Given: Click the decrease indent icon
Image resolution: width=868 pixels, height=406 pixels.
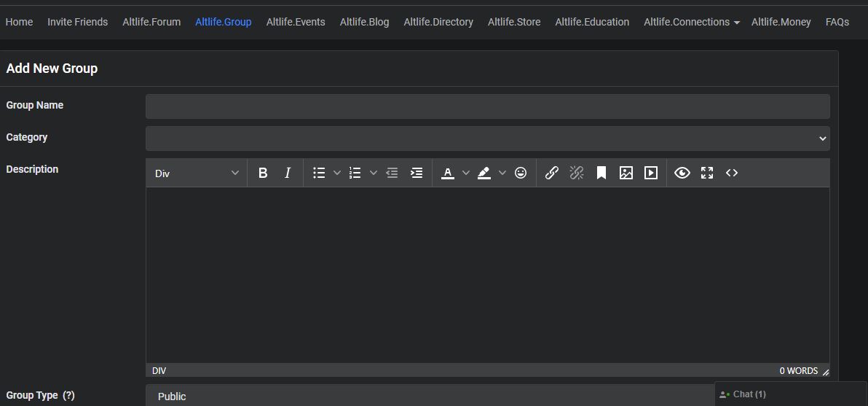Looking at the screenshot, I should tap(392, 173).
